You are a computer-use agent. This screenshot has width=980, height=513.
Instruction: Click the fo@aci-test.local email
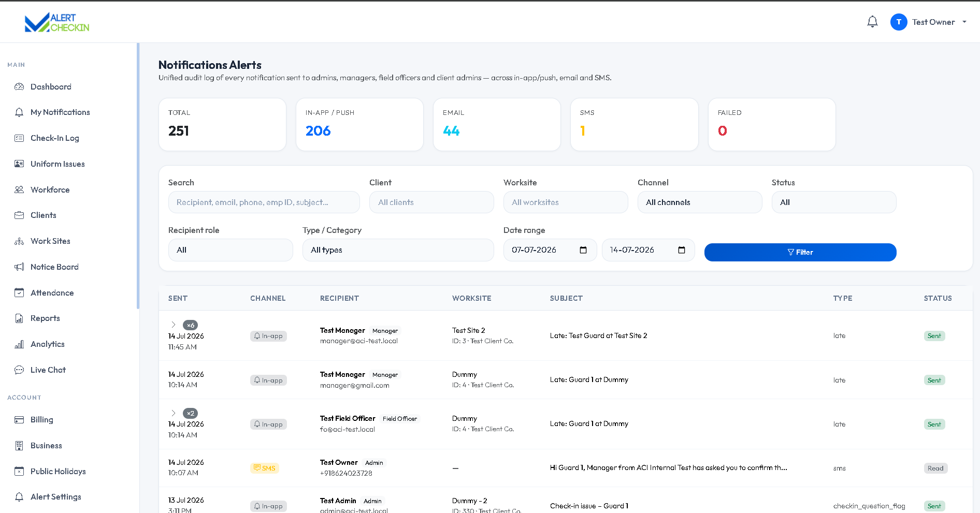click(347, 429)
